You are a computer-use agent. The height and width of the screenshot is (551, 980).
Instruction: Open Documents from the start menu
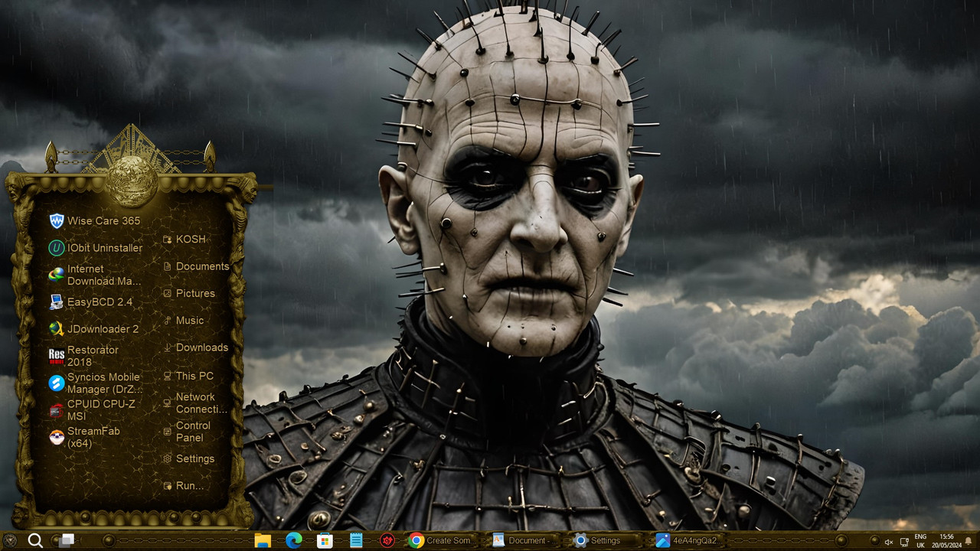[196, 266]
